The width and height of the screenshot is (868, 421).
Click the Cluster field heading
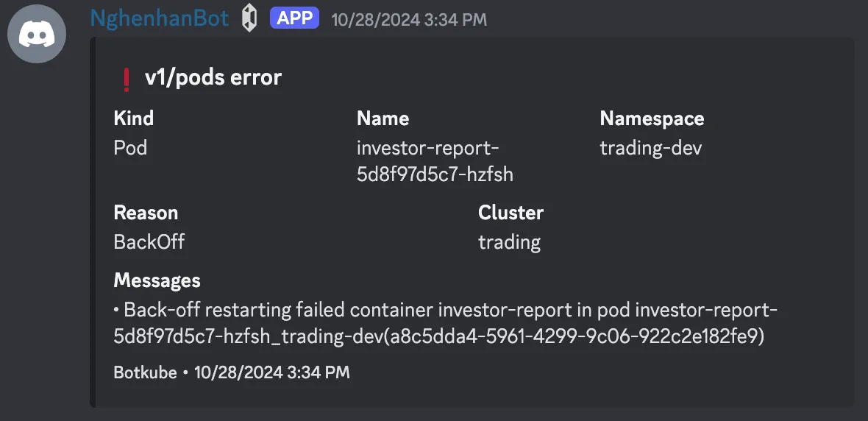click(x=511, y=213)
